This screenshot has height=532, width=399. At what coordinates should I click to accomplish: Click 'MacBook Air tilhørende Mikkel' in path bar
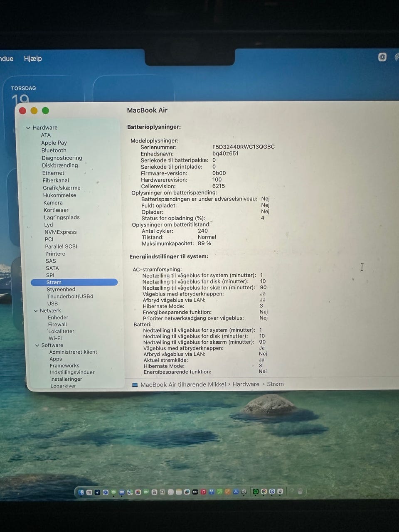point(183,384)
